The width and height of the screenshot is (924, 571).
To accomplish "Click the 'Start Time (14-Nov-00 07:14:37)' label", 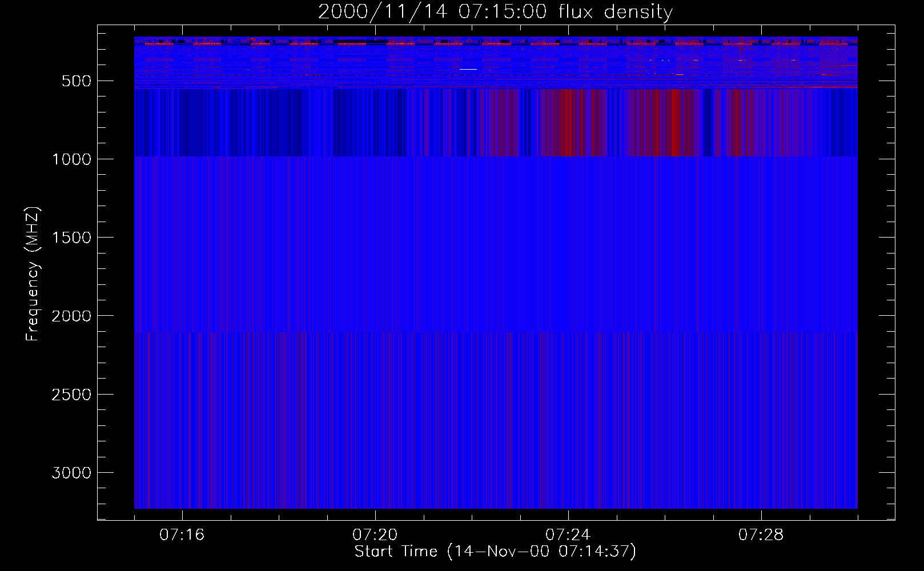I will point(495,552).
